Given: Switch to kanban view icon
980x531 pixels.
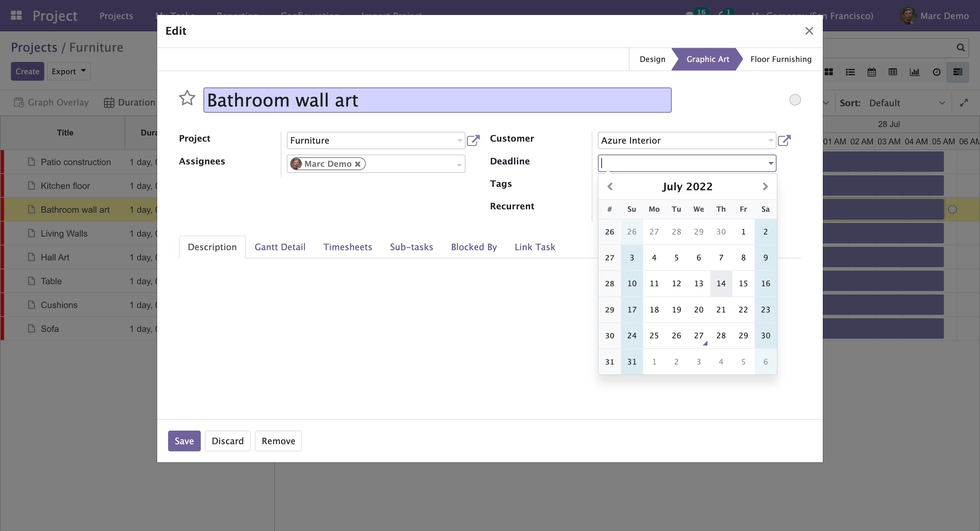Looking at the screenshot, I should (829, 72).
